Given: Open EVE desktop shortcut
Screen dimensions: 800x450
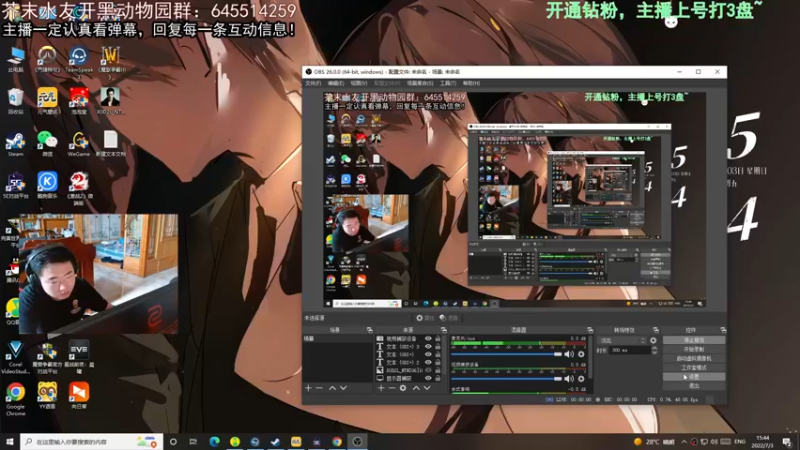Looking at the screenshot, I should click(79, 357).
